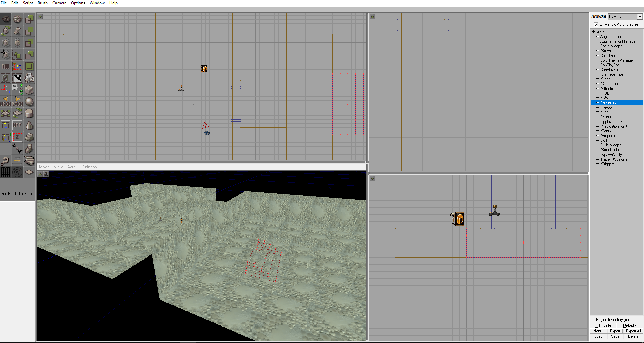Build a spiral staircase brush
This screenshot has width=644, height=343.
[29, 149]
